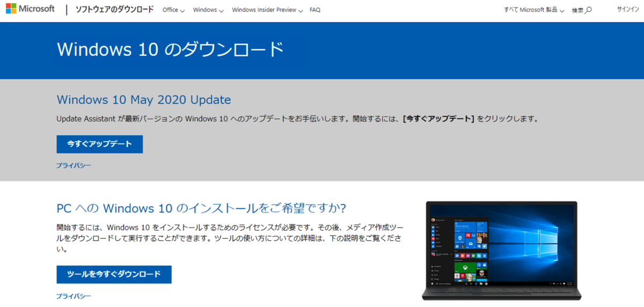Image resolution: width=644 pixels, height=307 pixels.
Task: Open the search magnifier icon
Action: pos(589,10)
